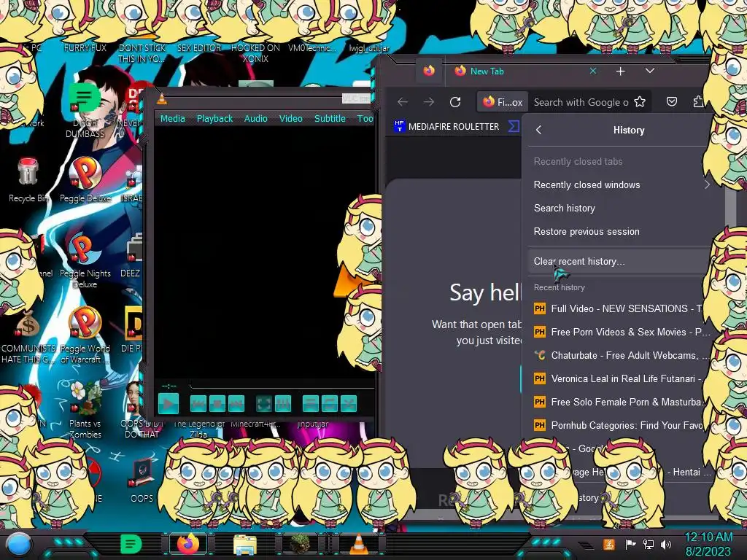Screen dimensions: 747x560
Task: Open a new tab with plus button
Action: pos(620,71)
